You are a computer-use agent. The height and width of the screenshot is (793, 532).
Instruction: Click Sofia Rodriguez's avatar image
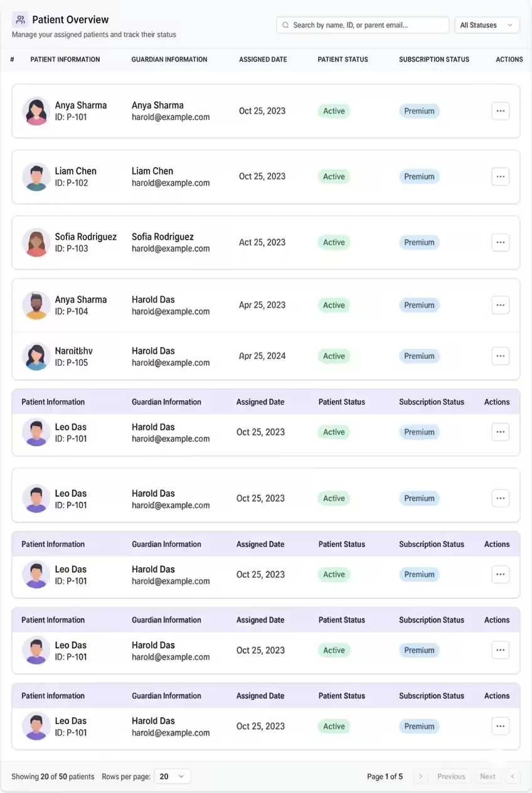coord(36,242)
